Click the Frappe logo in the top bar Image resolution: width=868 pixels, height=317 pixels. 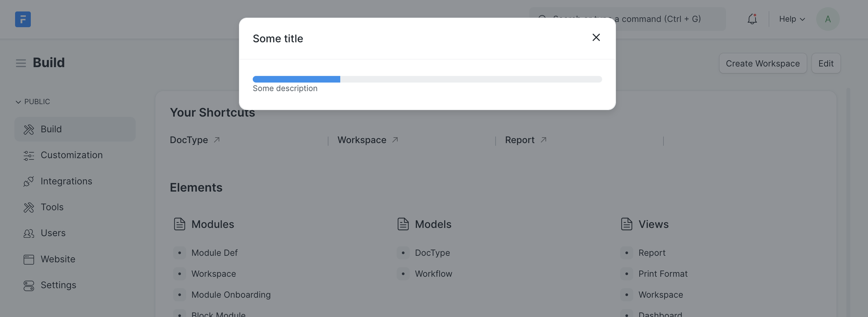point(23,19)
